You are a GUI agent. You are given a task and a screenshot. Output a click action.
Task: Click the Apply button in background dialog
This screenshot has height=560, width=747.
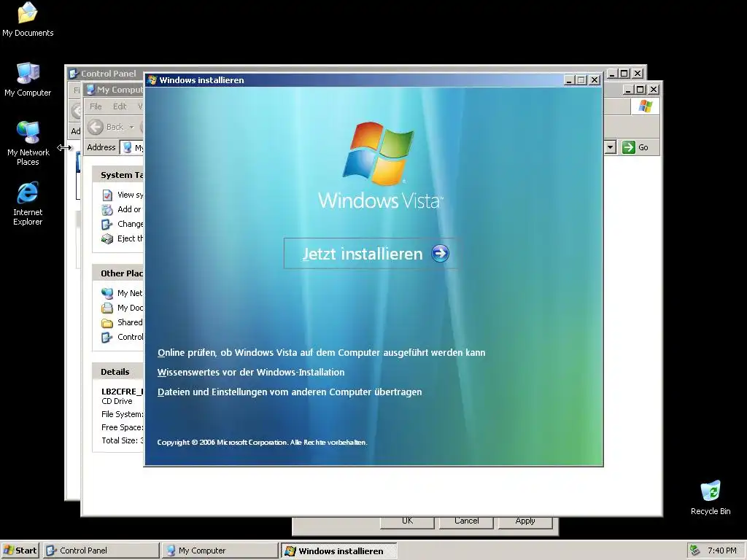(x=525, y=521)
